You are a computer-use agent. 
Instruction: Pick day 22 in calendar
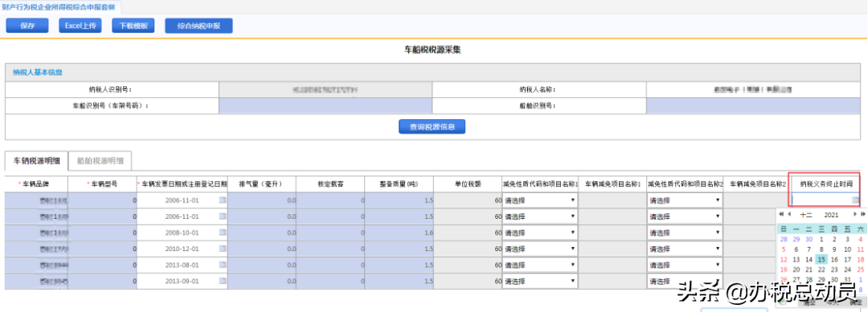[x=822, y=270]
